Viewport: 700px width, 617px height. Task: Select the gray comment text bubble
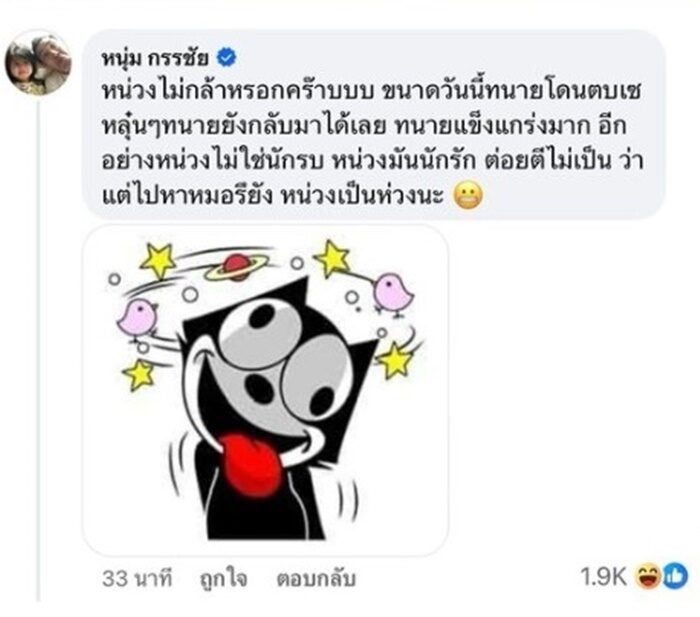(374, 125)
